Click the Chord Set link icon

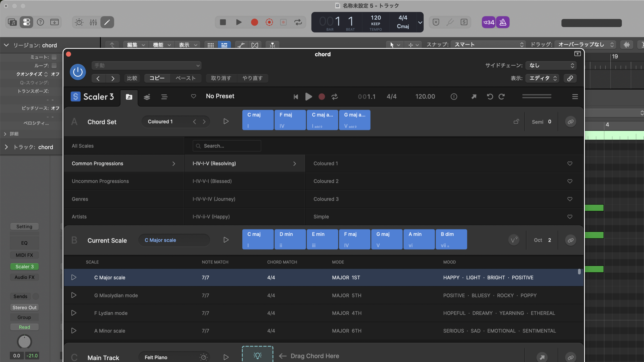click(571, 122)
